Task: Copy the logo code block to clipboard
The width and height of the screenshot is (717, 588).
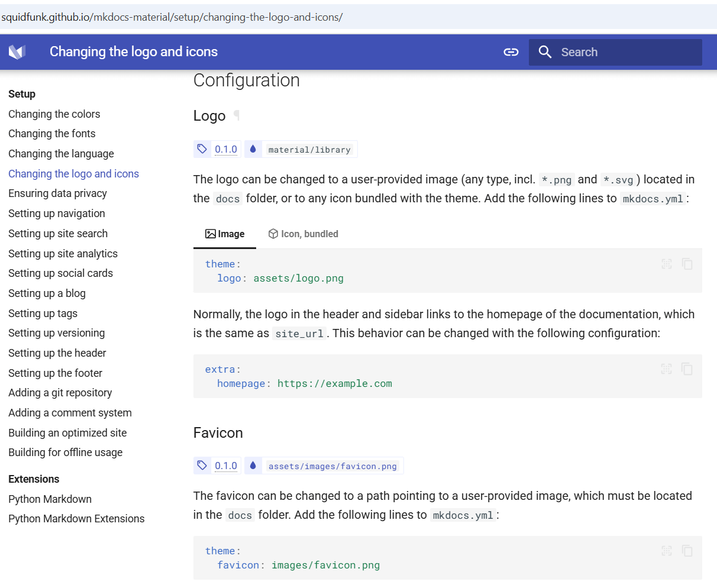Action: click(x=687, y=264)
